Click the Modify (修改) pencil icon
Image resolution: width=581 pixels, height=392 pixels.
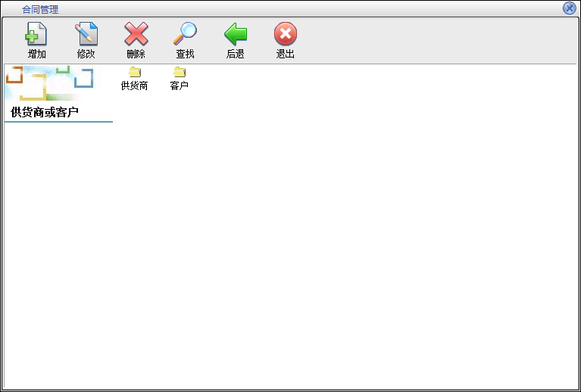[x=86, y=34]
